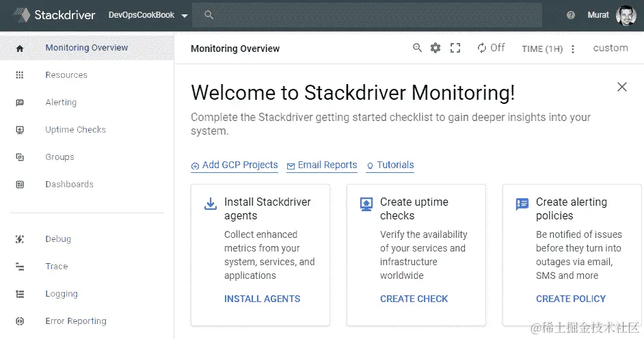Click the Groups sidebar icon
The width and height of the screenshot is (644, 339).
[x=20, y=157]
